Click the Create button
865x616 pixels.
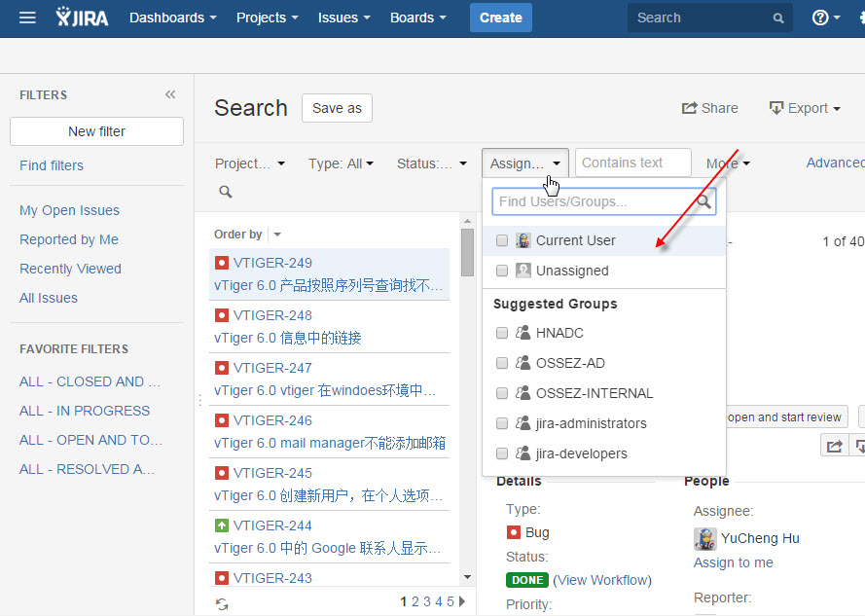(x=501, y=18)
